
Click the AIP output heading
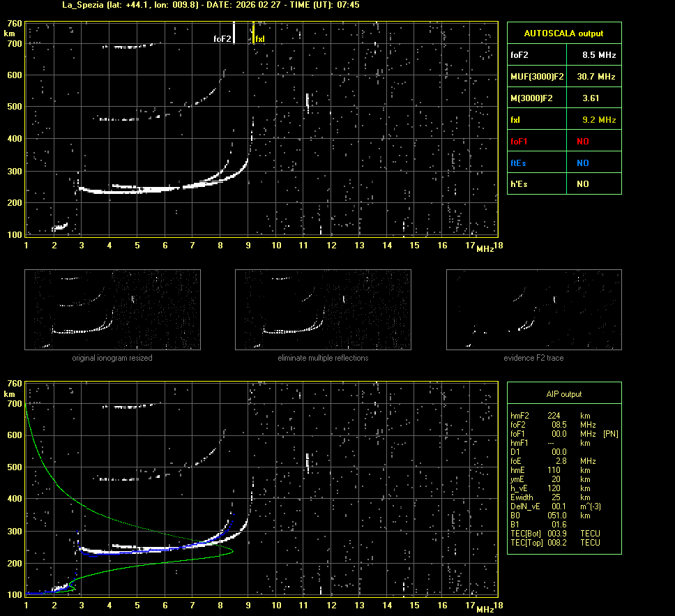(x=563, y=394)
